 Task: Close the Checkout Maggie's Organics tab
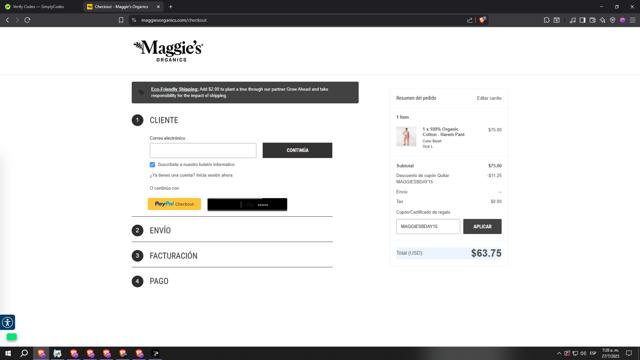tap(158, 7)
